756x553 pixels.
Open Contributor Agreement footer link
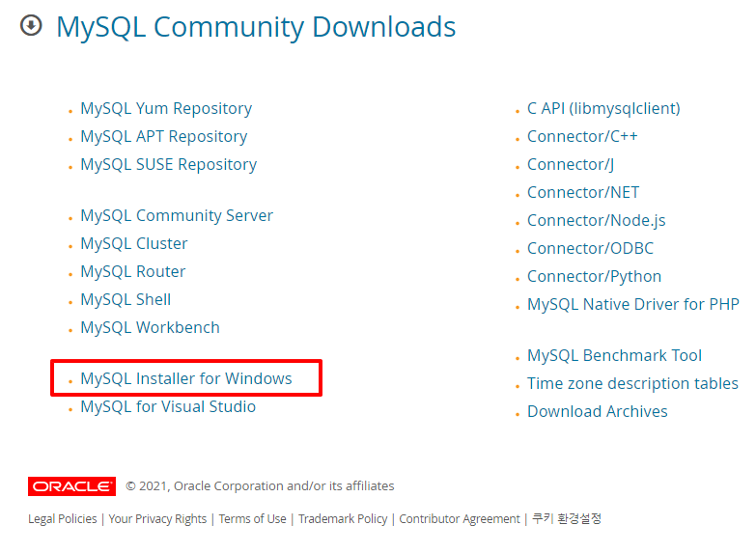point(460,519)
